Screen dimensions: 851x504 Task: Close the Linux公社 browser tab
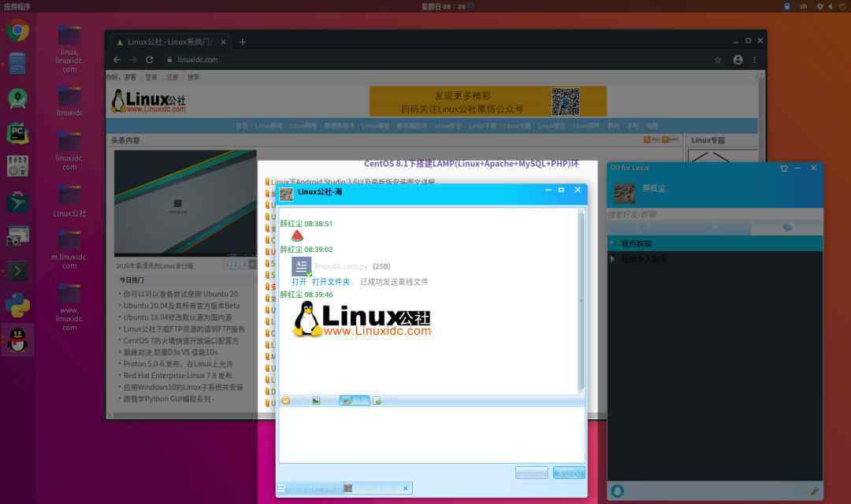coord(223,42)
